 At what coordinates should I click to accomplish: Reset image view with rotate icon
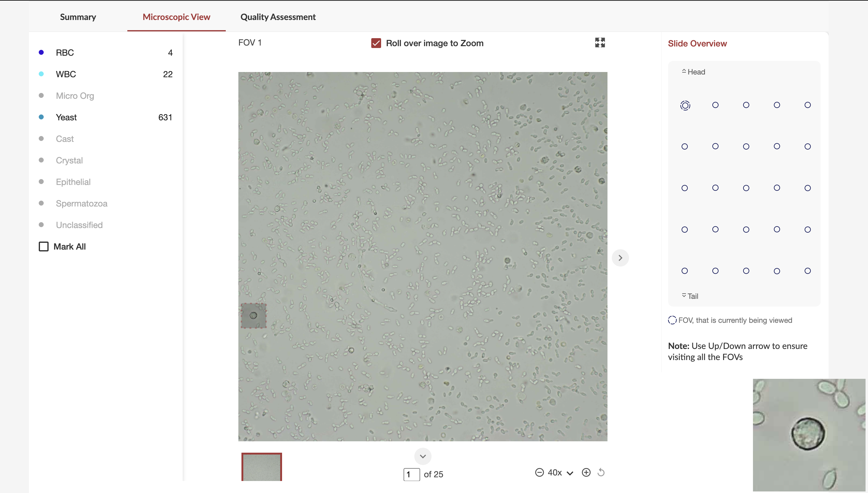coord(601,472)
